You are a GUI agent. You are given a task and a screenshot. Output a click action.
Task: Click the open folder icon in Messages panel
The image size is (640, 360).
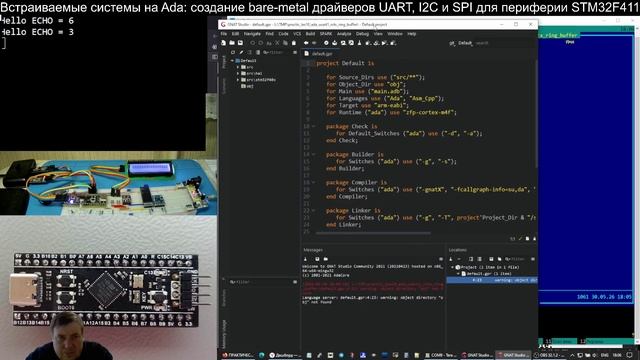(x=326, y=259)
